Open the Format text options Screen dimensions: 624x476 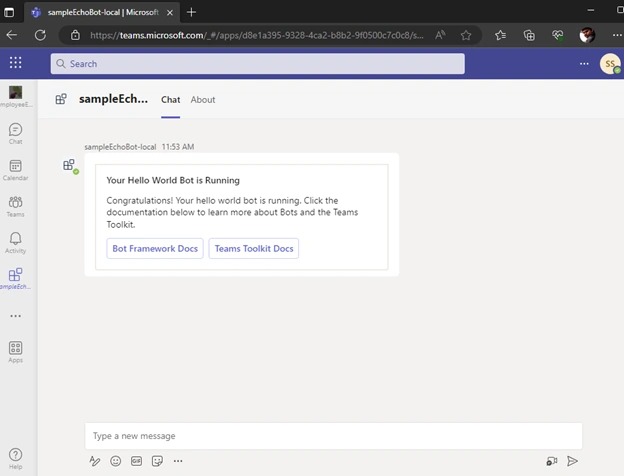click(95, 461)
